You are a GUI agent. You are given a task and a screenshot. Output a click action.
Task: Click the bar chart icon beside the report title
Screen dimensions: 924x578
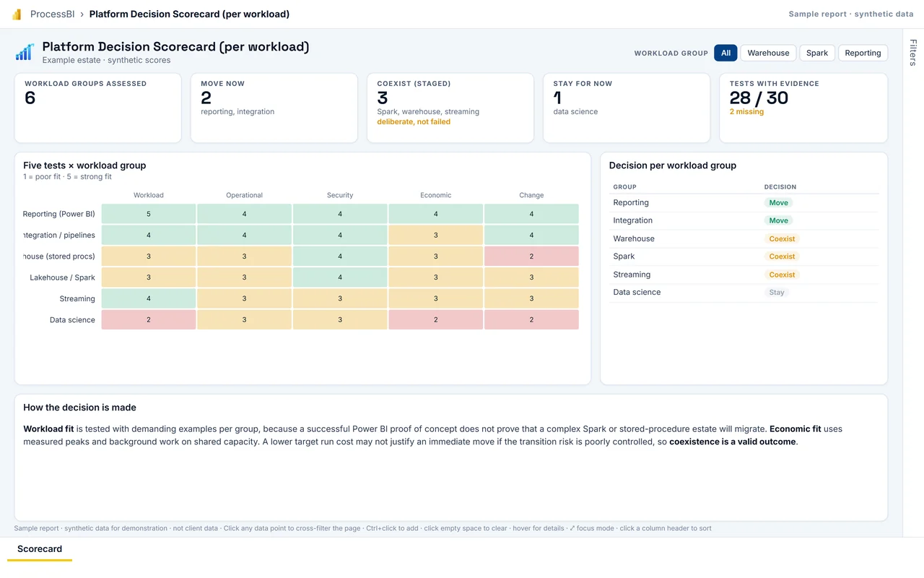25,52
